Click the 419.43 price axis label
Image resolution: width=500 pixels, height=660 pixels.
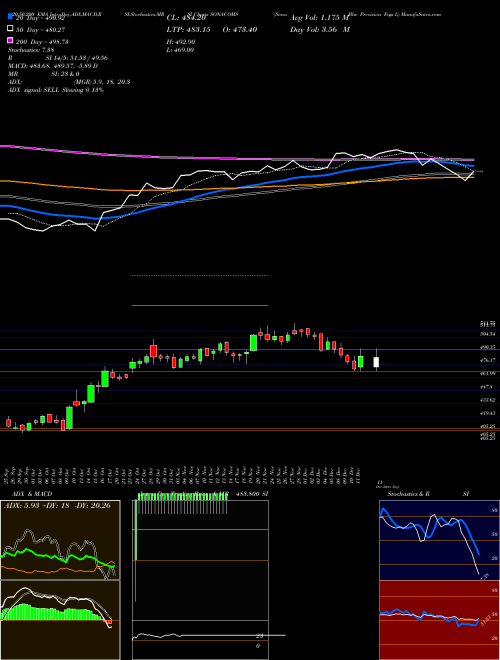(487, 413)
